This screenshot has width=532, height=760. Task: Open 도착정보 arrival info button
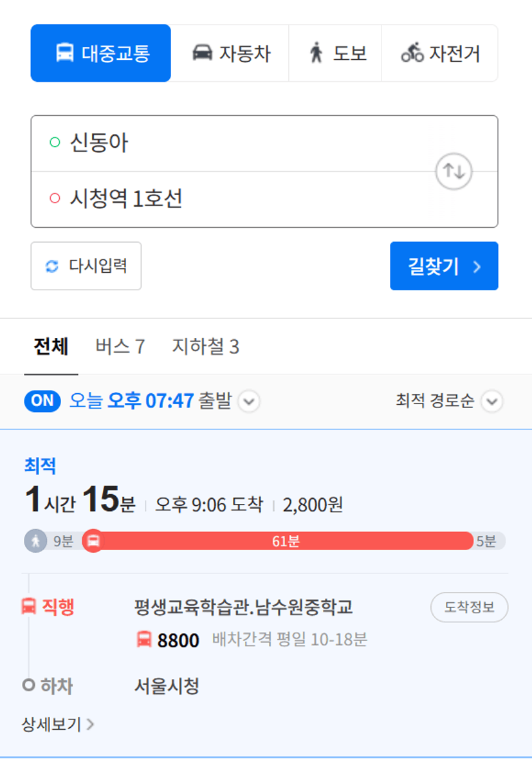coord(469,607)
